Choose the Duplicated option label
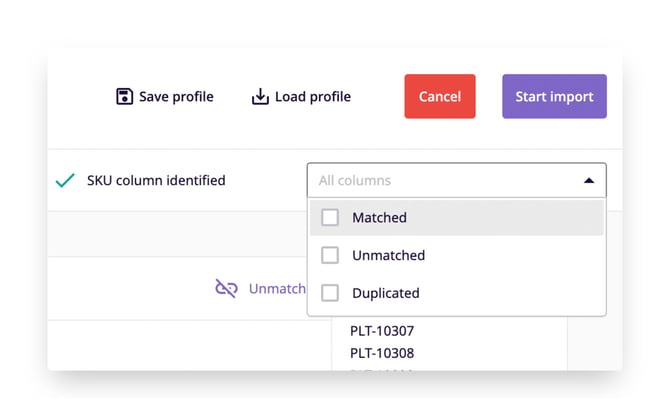 click(386, 293)
